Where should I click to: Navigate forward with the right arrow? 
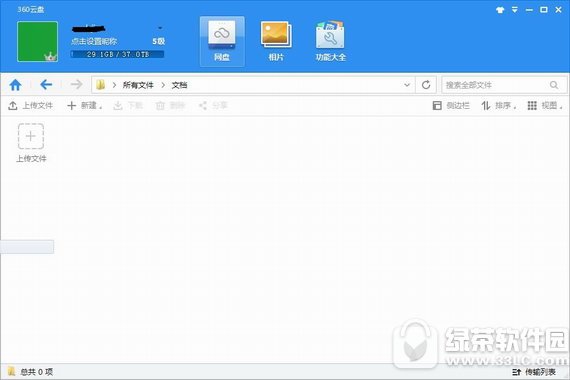(76, 85)
